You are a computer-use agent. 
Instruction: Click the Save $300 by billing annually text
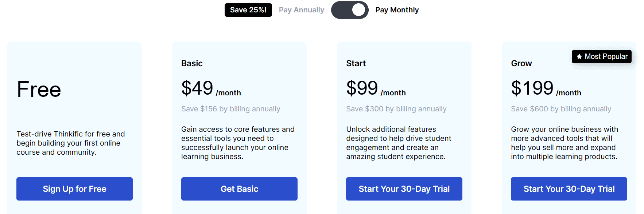point(396,109)
